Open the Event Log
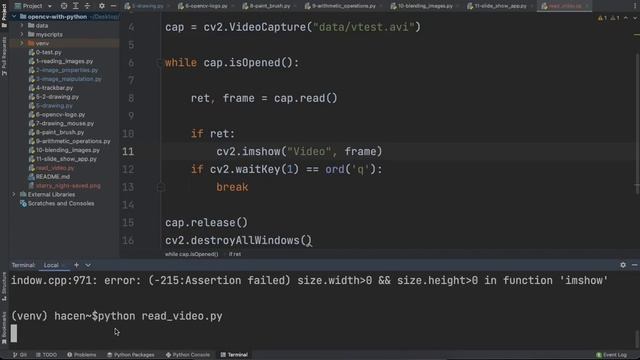 click(x=611, y=355)
